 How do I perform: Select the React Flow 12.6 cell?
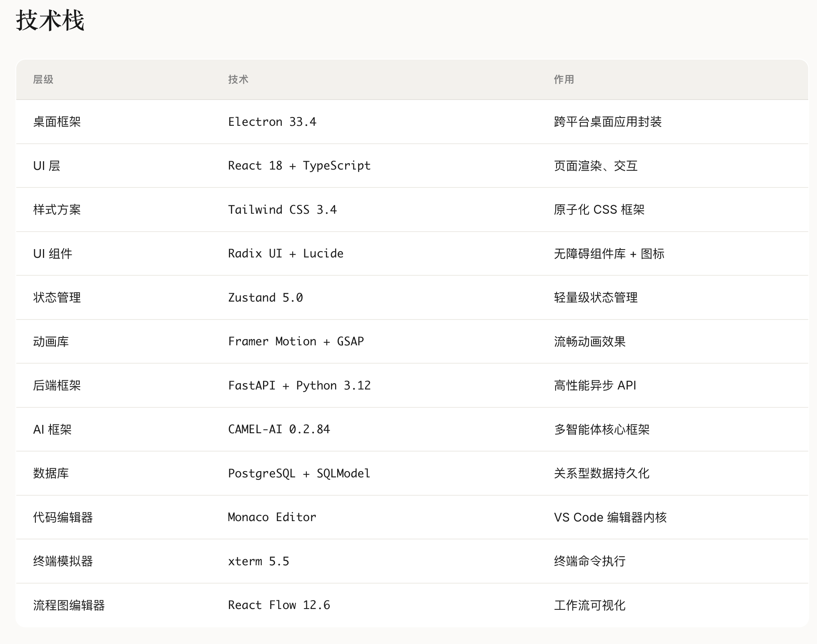(279, 605)
